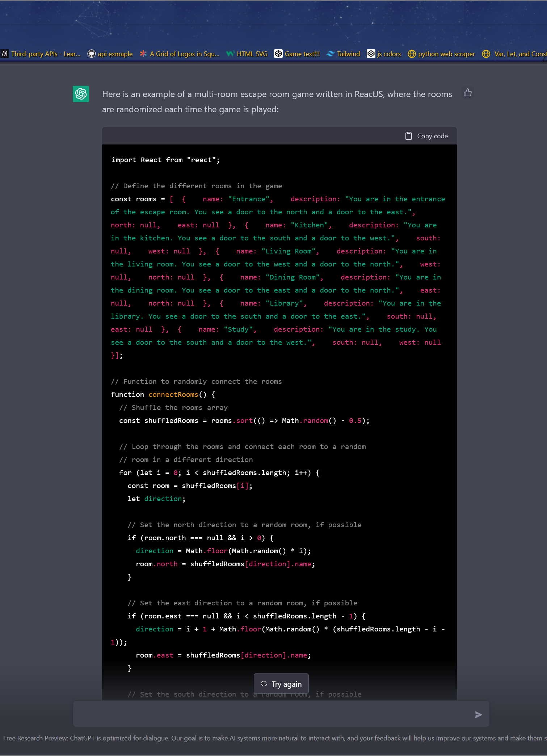
Task: Open the A Grid of Logos bookmark
Action: [x=184, y=54]
